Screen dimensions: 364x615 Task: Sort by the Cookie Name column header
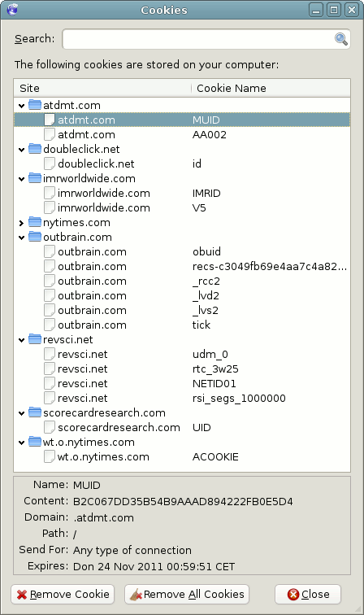coord(271,88)
